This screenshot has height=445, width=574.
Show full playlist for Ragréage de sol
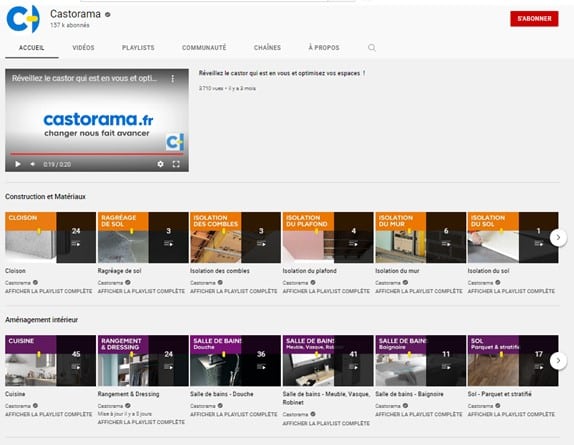coord(141,291)
